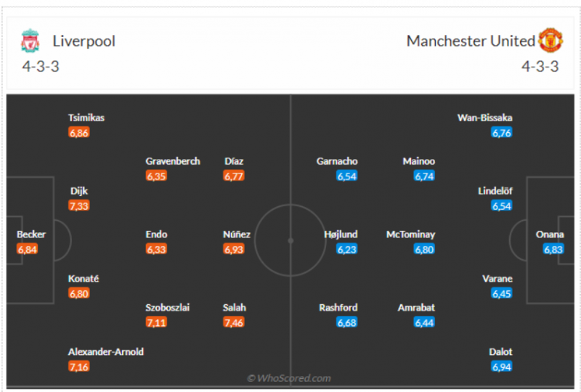Select the player name Rashford
This screenshot has width=581, height=392.
(x=338, y=308)
